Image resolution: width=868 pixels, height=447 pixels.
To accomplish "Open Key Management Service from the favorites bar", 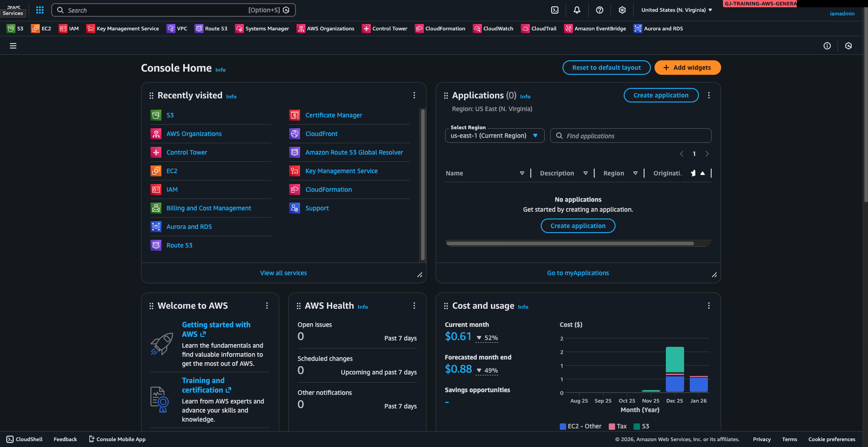I will (x=122, y=28).
